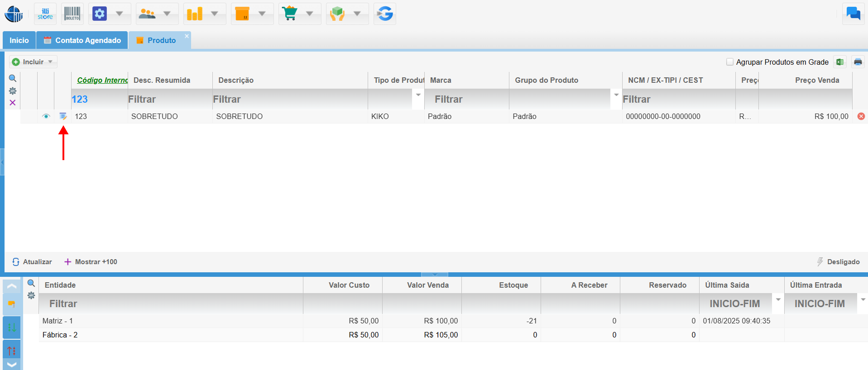This screenshot has width=868, height=370.
Task: Click the Boleto barcode icon
Action: point(72,14)
